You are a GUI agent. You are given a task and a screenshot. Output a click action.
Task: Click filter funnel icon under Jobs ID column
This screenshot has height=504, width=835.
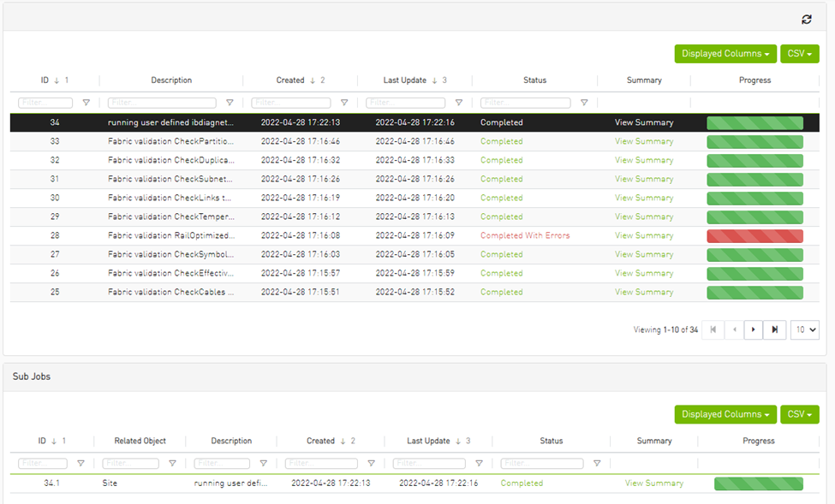click(86, 103)
